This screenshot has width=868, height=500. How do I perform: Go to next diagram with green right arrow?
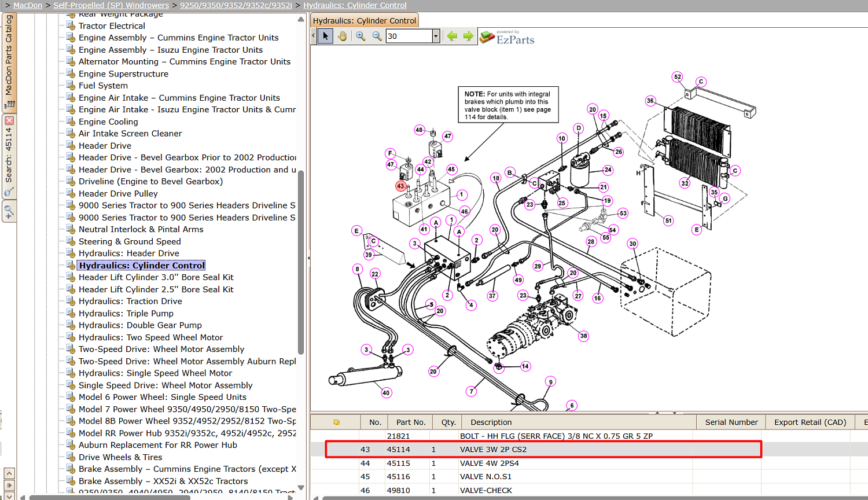468,36
